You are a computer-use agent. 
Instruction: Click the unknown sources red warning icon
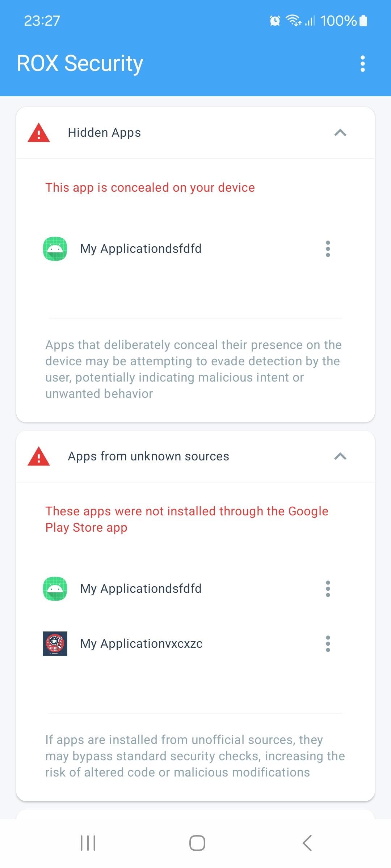pyautogui.click(x=39, y=456)
